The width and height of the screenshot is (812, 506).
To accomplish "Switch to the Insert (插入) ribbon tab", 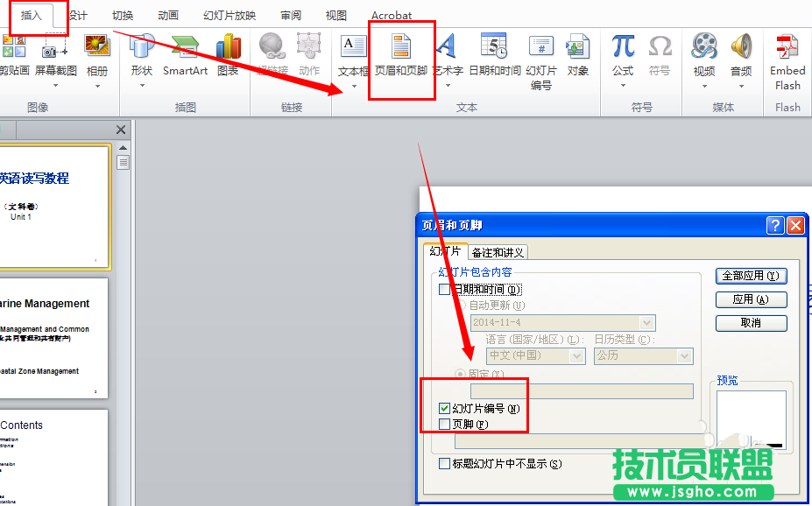I will [31, 16].
